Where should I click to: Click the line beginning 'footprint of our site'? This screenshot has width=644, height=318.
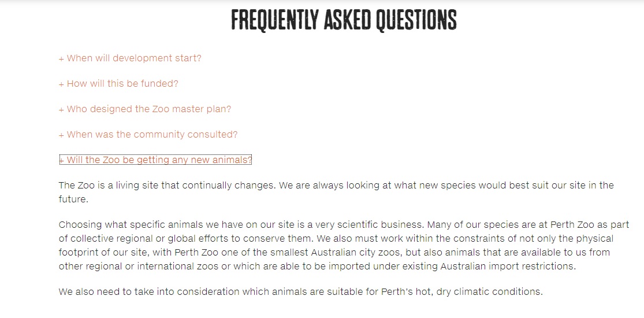tap(334, 252)
